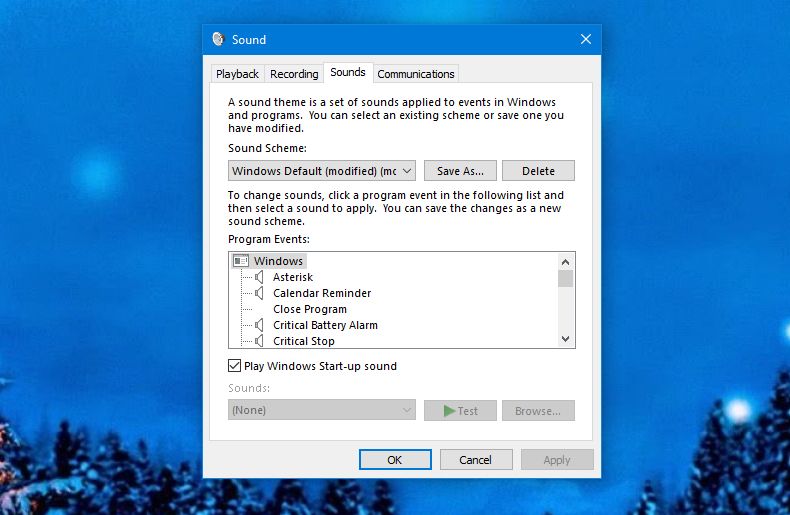Open the disabled Sounds (None) dropdown

coord(321,410)
